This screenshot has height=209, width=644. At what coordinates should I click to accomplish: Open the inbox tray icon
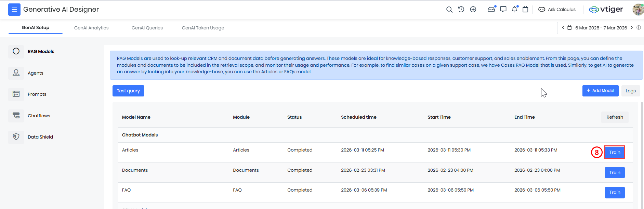[491, 10]
